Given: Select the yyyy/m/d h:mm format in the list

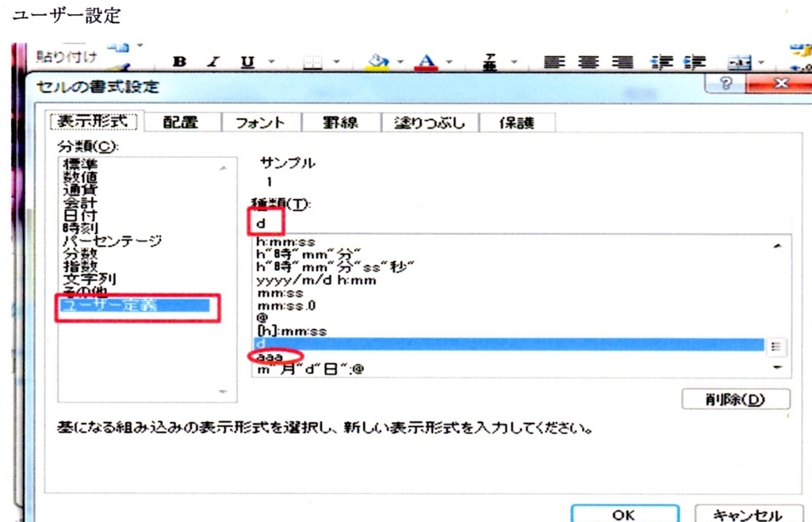Looking at the screenshot, I should (x=317, y=279).
